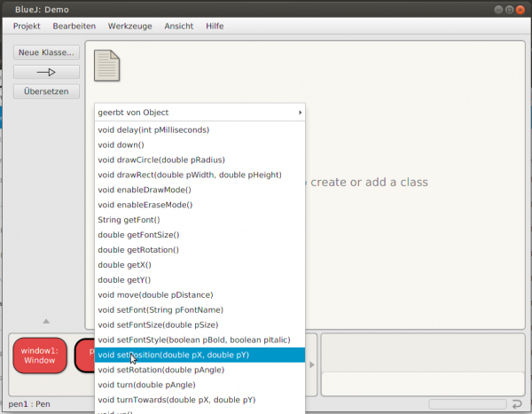Image resolution: width=532 pixels, height=414 pixels.
Task: Click the inheritance arrow button
Action: tap(46, 72)
